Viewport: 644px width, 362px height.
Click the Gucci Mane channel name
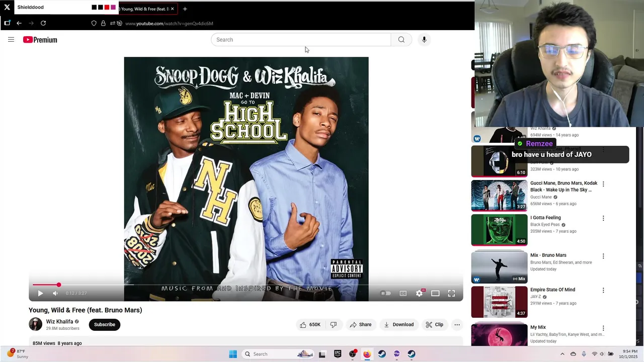coord(541,197)
